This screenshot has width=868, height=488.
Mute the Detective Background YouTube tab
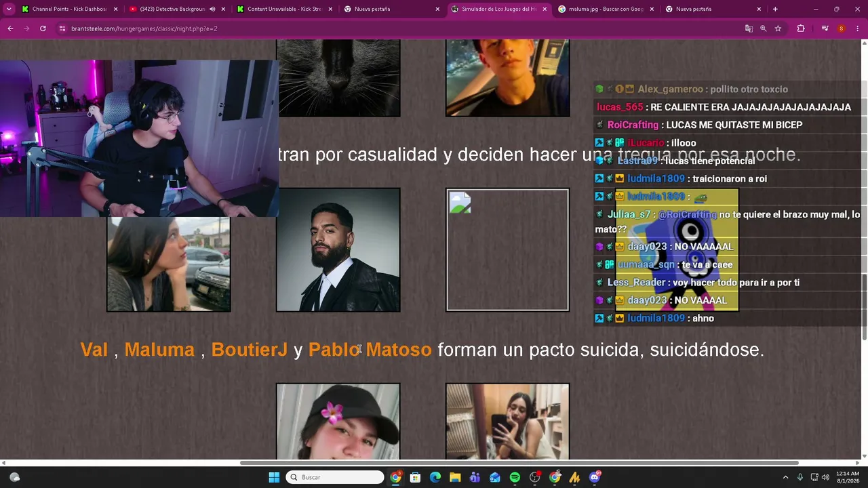pyautogui.click(x=212, y=9)
